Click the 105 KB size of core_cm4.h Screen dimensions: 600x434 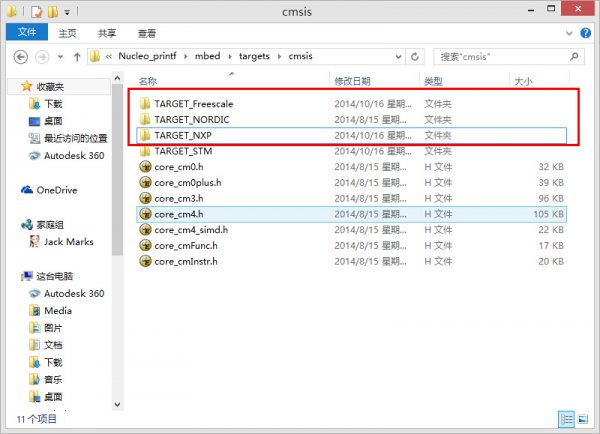point(548,214)
